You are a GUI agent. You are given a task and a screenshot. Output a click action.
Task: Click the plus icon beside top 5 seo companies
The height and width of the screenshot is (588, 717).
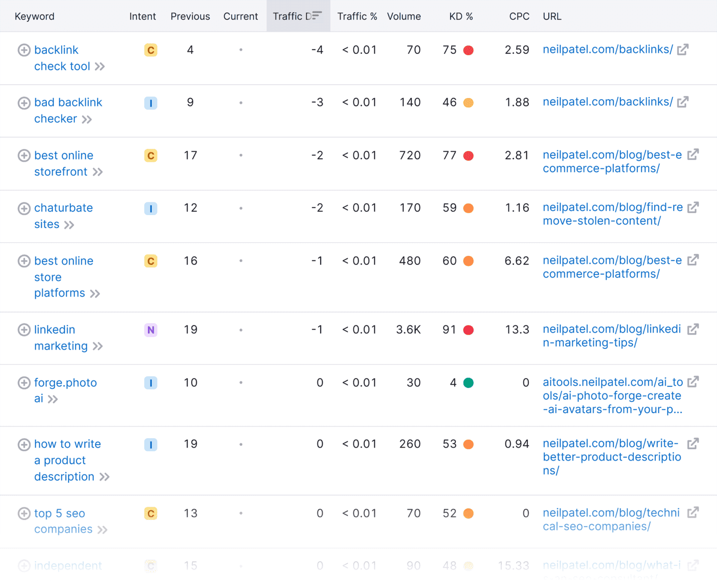click(24, 513)
